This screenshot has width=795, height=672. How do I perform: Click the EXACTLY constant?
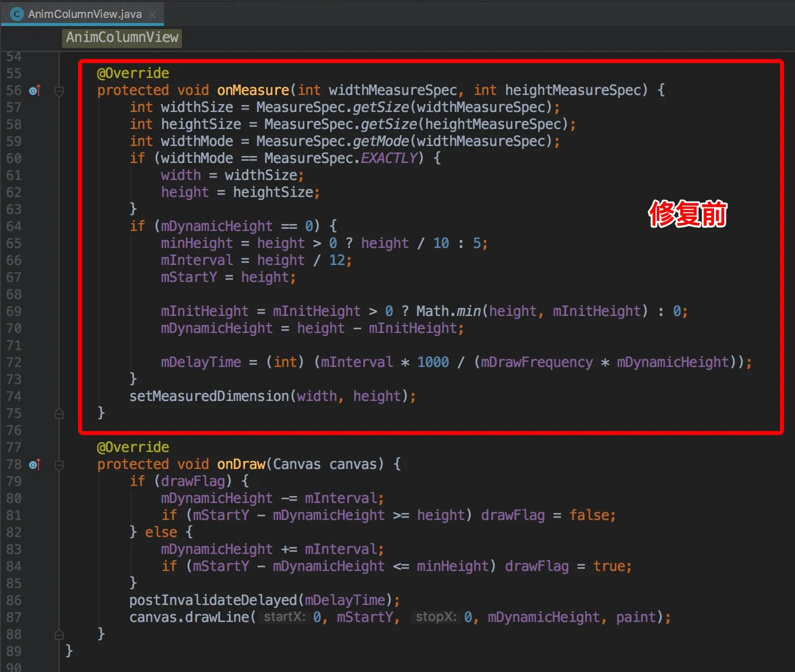(x=389, y=158)
